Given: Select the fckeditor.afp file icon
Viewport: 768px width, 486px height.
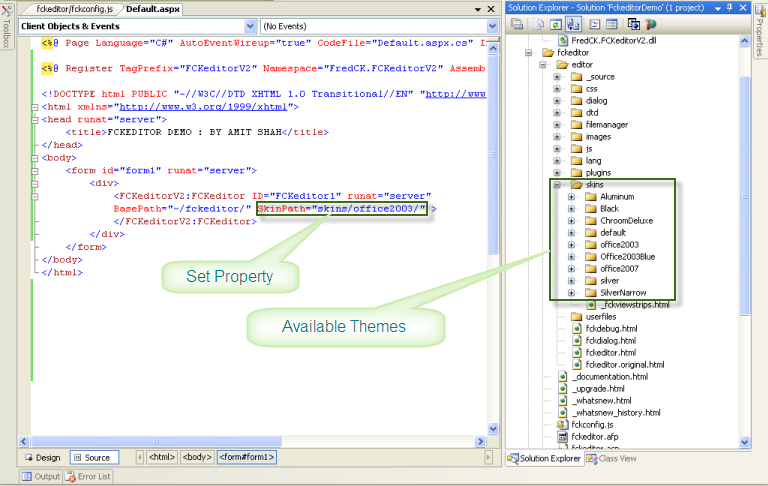Looking at the screenshot, I should [563, 437].
